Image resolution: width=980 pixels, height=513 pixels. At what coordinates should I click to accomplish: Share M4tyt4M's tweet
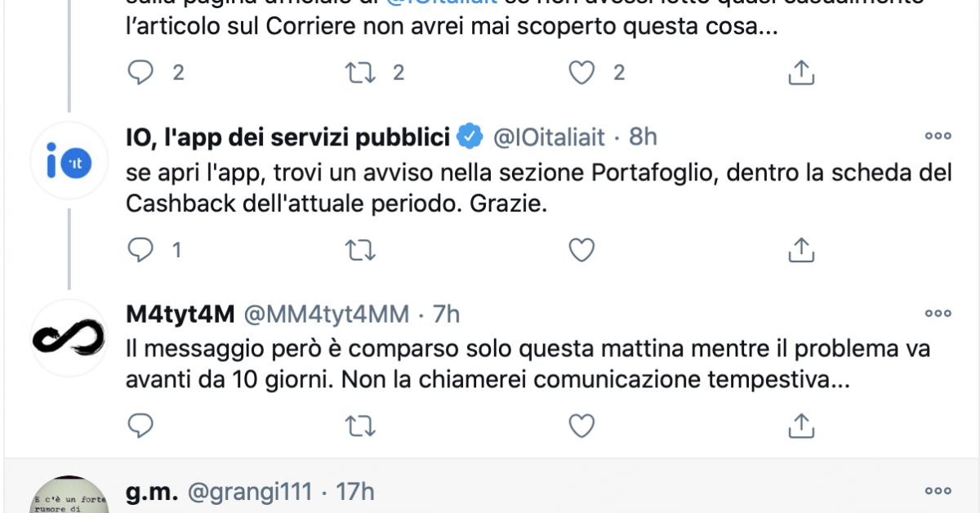click(x=801, y=425)
